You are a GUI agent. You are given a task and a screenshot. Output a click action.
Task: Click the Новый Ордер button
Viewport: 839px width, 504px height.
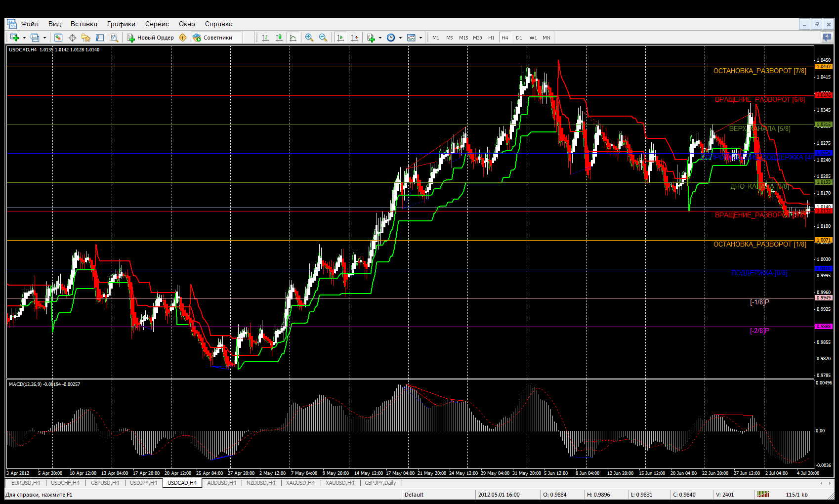(x=150, y=38)
